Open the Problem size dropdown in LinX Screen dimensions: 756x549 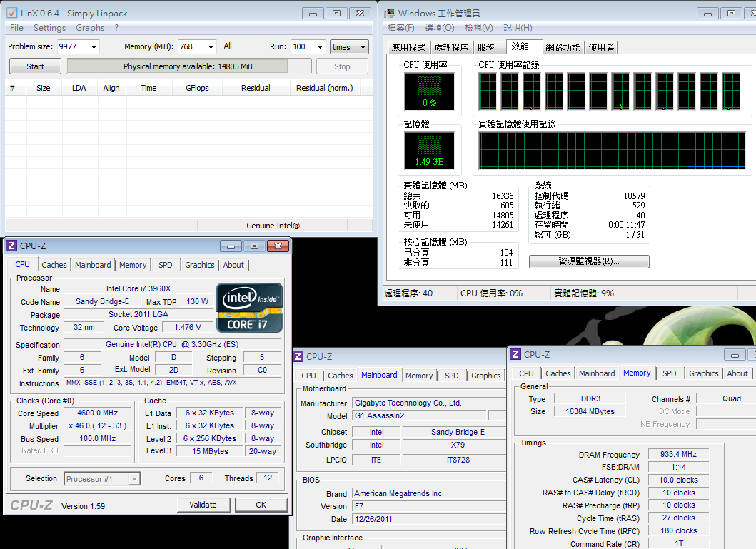94,46
